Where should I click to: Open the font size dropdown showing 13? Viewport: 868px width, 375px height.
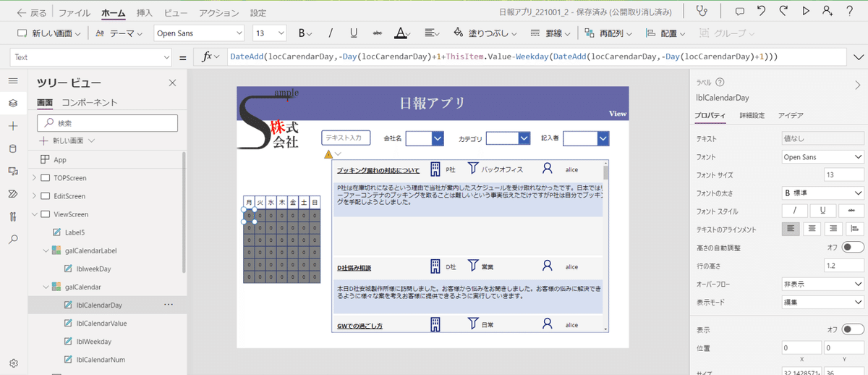269,33
